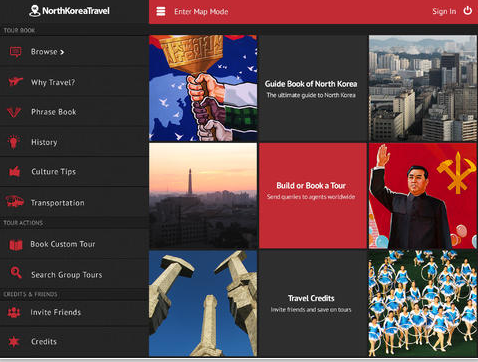The image size is (478, 362).
Task: Click the Transportation bus icon
Action: [15, 201]
